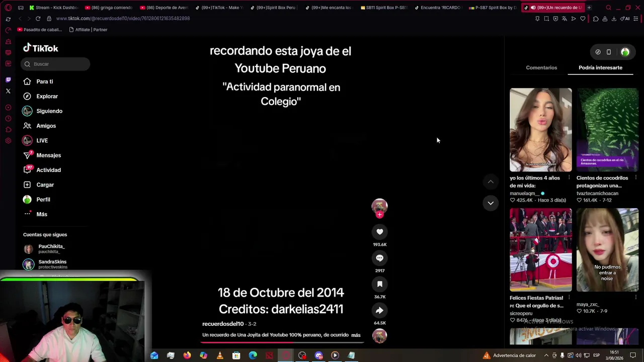This screenshot has height=362, width=644.
Task: Open the Opera tab search magnifier
Action: (x=608, y=8)
